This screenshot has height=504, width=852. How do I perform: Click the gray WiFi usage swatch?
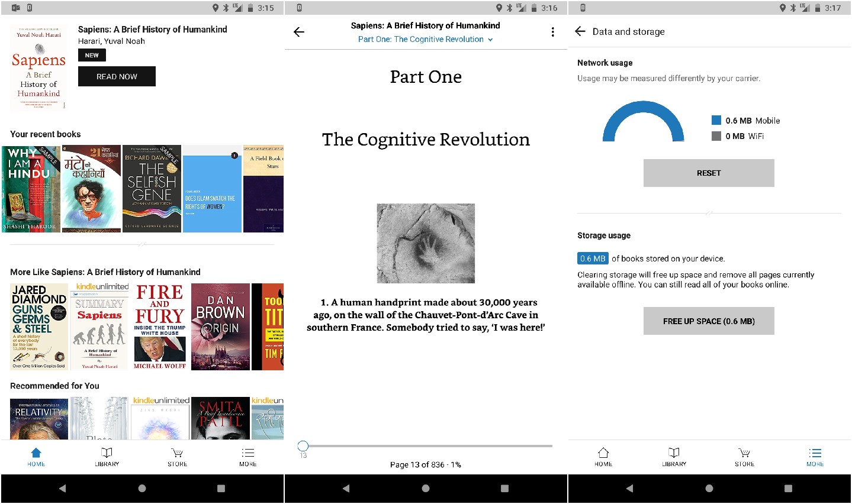(x=716, y=136)
